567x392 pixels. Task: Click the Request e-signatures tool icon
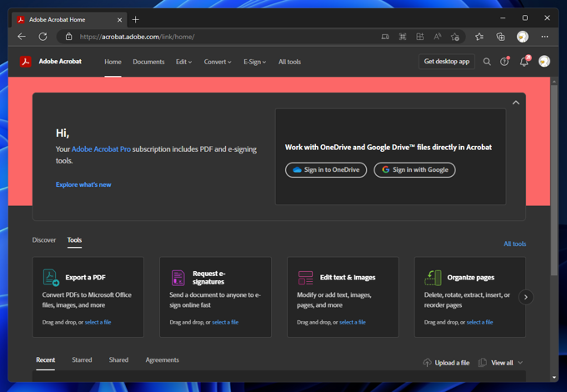[x=178, y=278]
